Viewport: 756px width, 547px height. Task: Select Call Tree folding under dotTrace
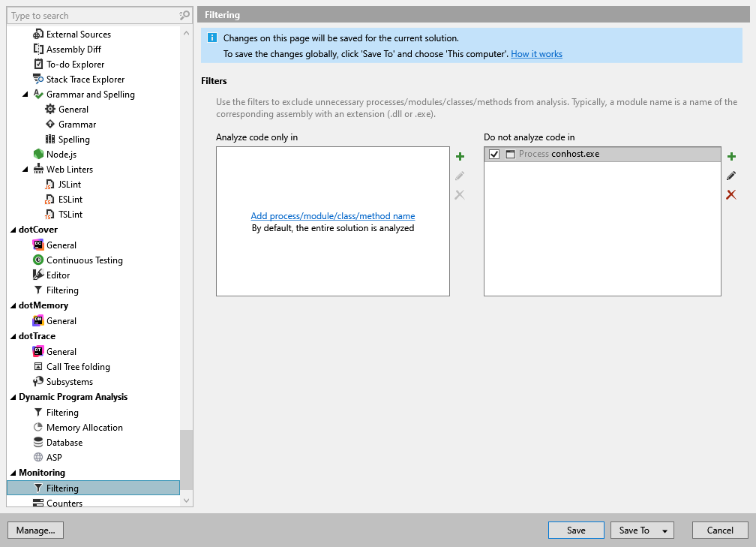[x=79, y=366]
